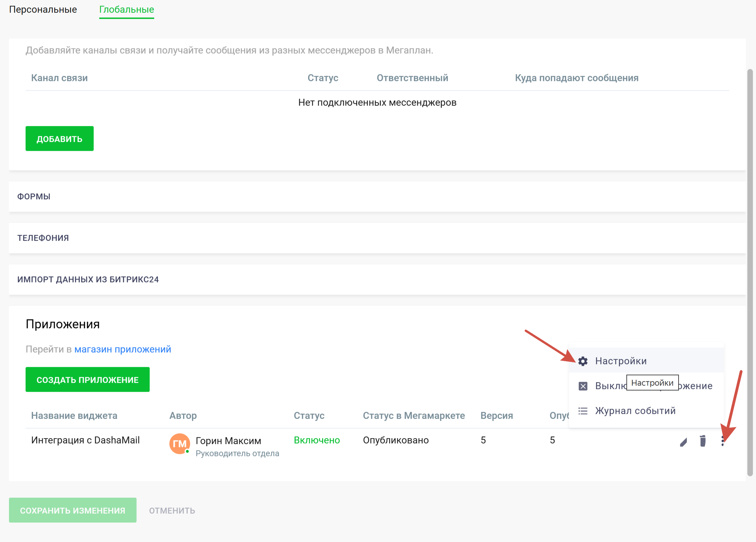Open the магазин приложений link
Image resolution: width=756 pixels, height=542 pixels.
point(123,349)
